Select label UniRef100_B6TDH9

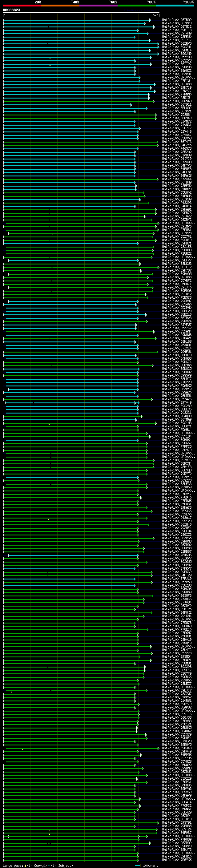click(x=177, y=182)
